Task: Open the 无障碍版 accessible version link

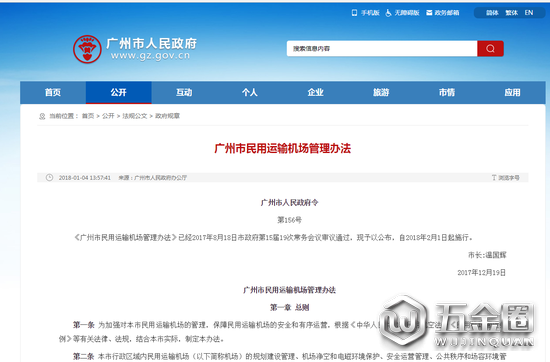Action: coord(407,13)
